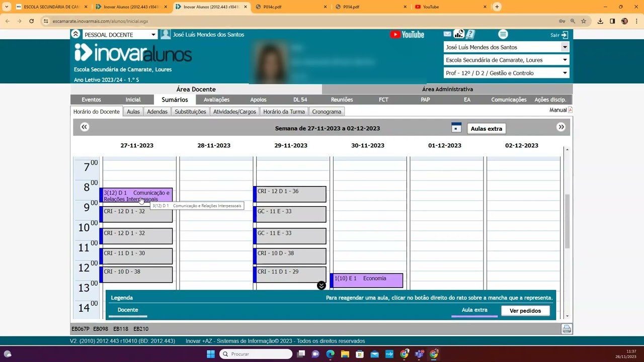Open the Escola Secundária de Camarate dropdown
Viewport: 644px width, 362px height.
(506, 60)
